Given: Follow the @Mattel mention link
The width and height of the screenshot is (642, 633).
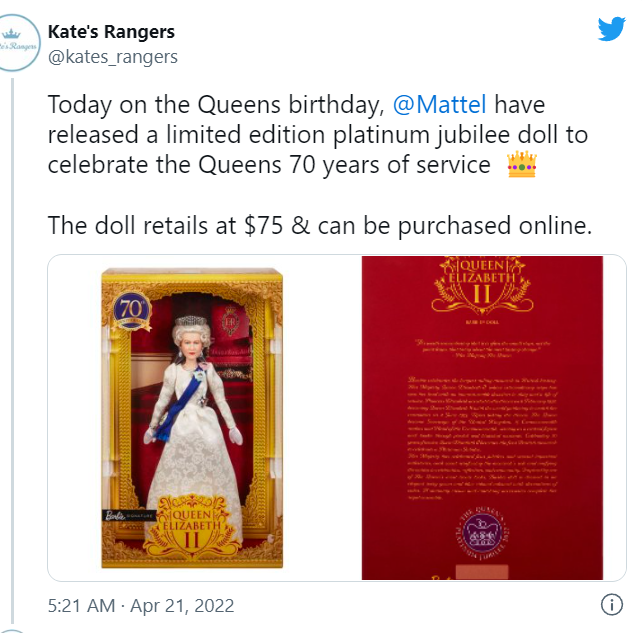Looking at the screenshot, I should tap(440, 104).
